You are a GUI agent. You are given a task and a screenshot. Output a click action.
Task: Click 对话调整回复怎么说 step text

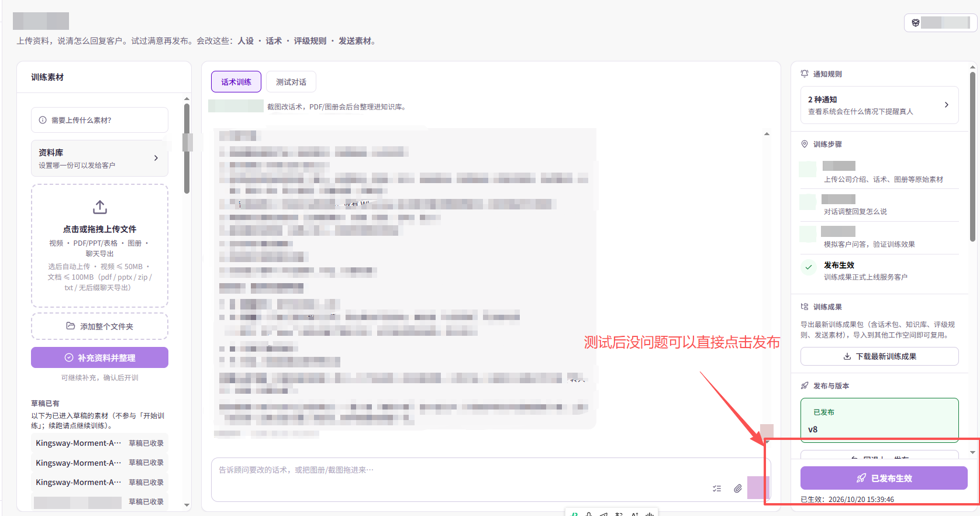(855, 212)
